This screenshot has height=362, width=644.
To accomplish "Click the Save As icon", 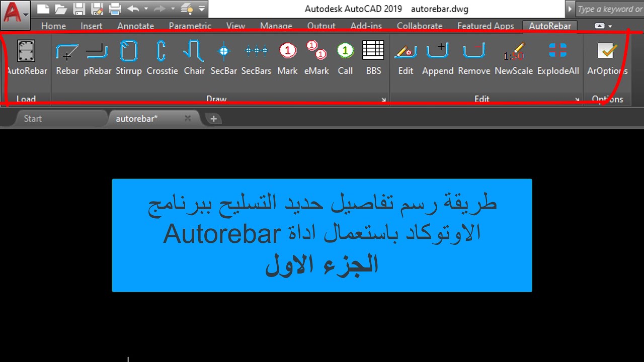I will click(x=97, y=9).
